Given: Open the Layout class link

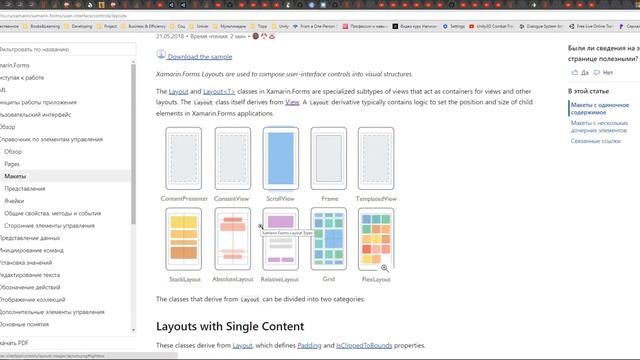Looking at the screenshot, I should [178, 91].
